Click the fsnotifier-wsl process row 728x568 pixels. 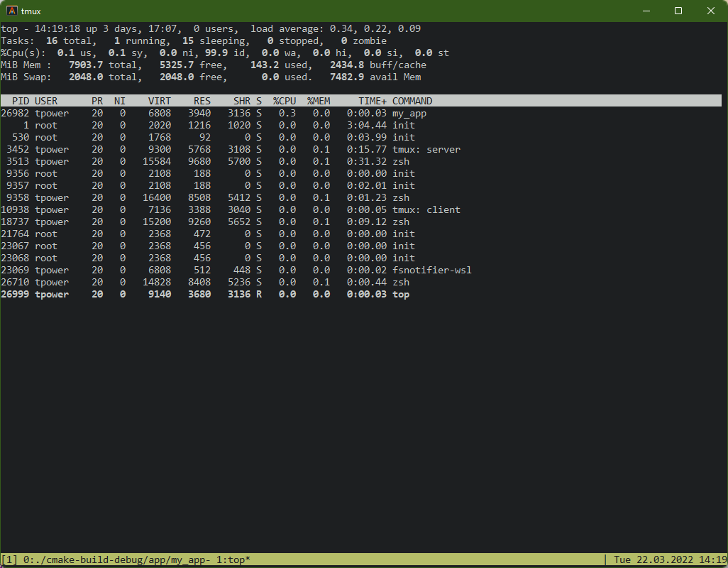tap(213, 270)
